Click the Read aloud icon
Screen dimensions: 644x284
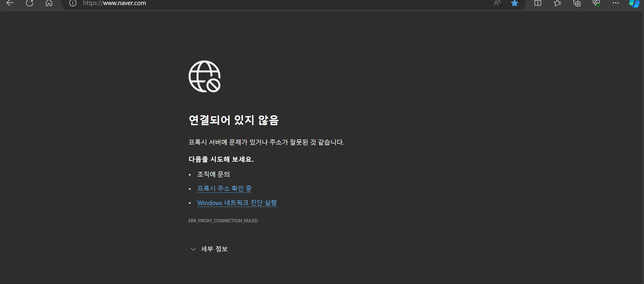coord(497,3)
